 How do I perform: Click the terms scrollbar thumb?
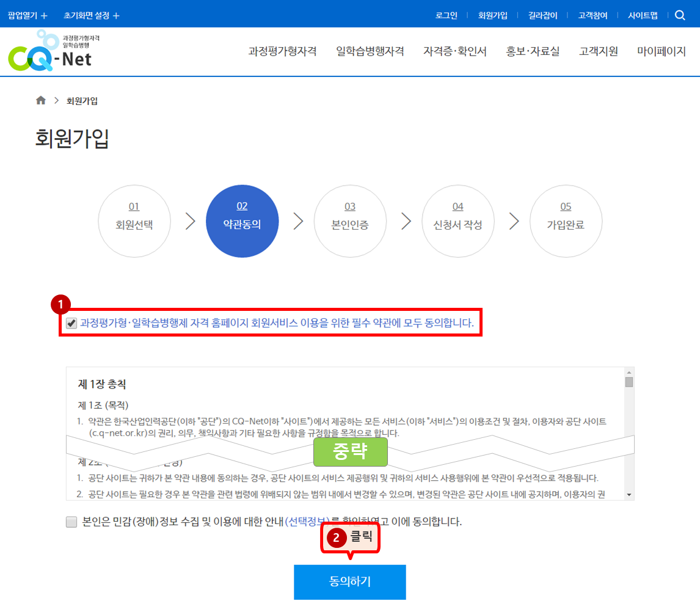(629, 382)
